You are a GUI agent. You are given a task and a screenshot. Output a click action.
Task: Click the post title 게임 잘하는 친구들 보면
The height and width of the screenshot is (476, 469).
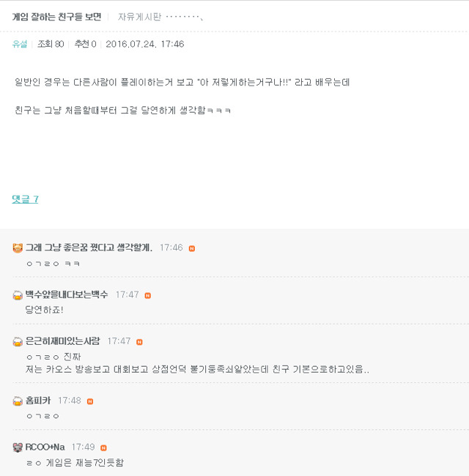pos(56,16)
